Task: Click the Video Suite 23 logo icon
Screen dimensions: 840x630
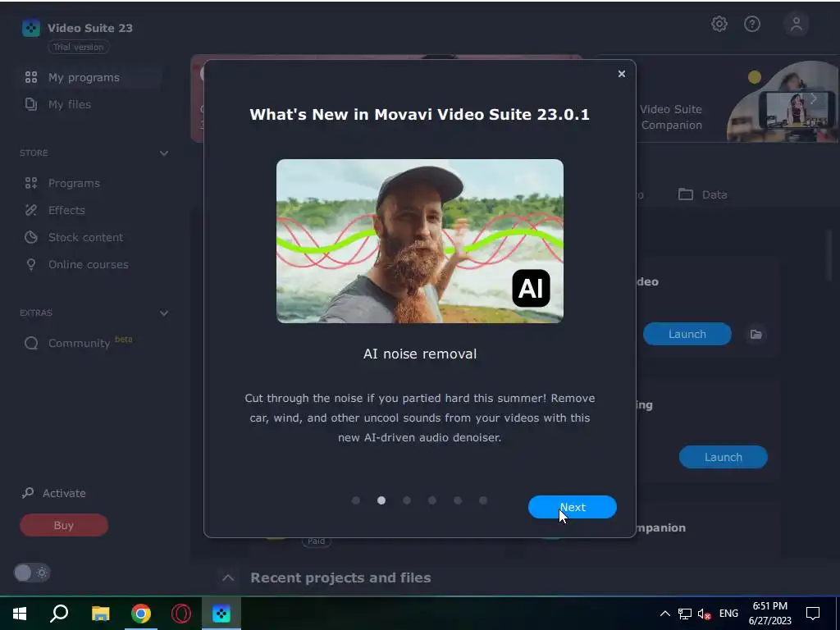Action: pos(31,28)
